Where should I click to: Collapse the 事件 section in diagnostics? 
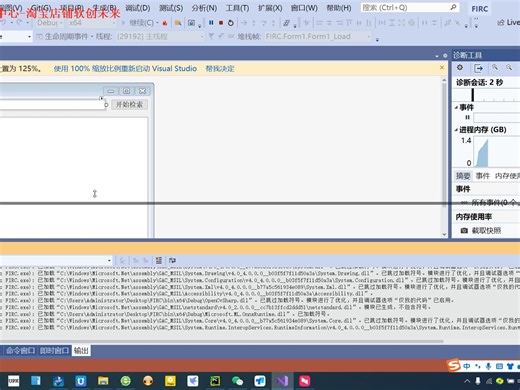tap(456, 107)
